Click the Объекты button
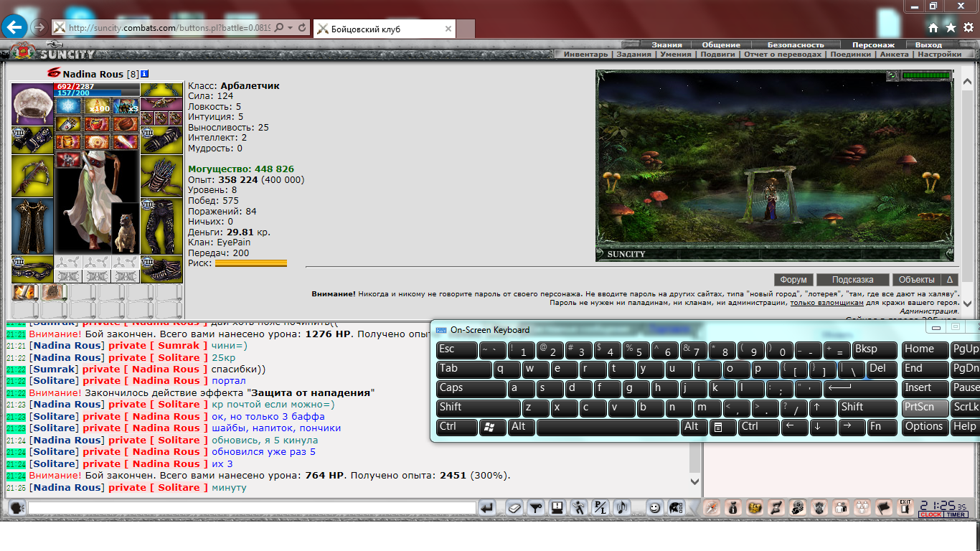Image resolution: width=980 pixels, height=551 pixels. pyautogui.click(x=916, y=280)
